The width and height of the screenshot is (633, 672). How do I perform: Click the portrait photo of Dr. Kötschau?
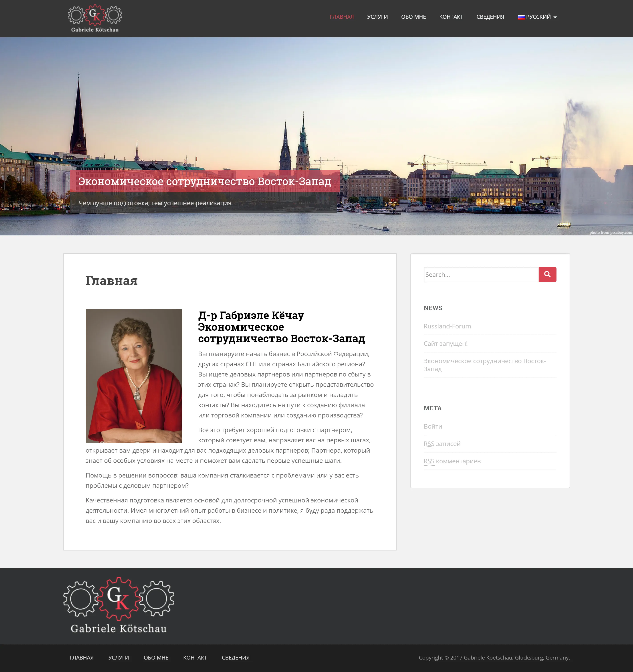[x=134, y=376]
